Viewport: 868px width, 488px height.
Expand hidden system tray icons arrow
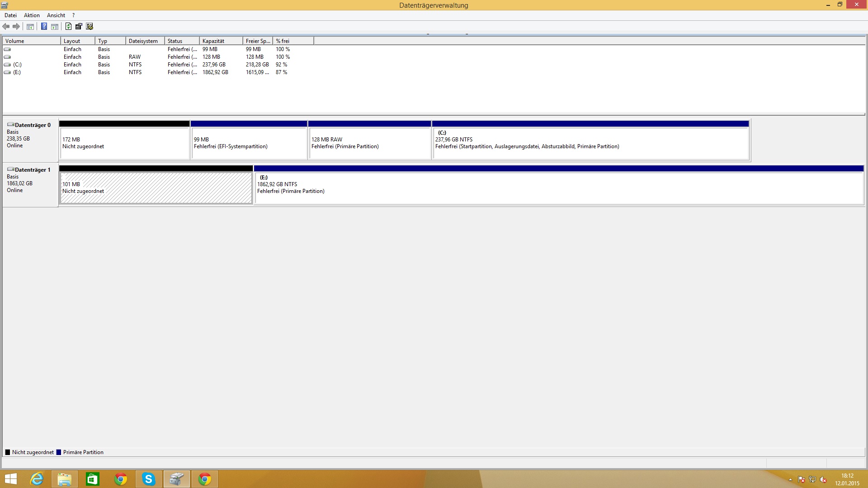pyautogui.click(x=790, y=479)
